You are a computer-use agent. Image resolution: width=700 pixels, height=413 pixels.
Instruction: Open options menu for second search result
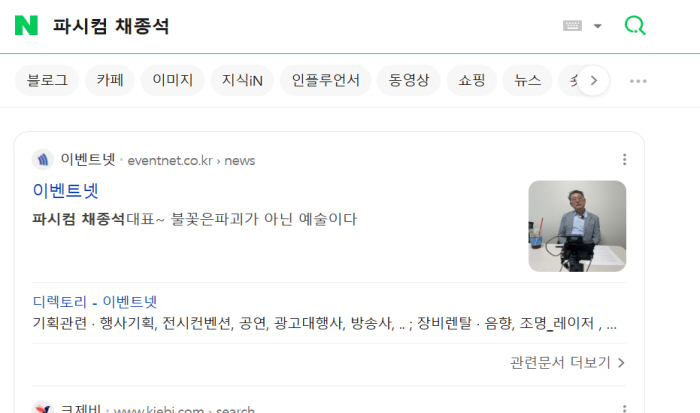click(625, 408)
